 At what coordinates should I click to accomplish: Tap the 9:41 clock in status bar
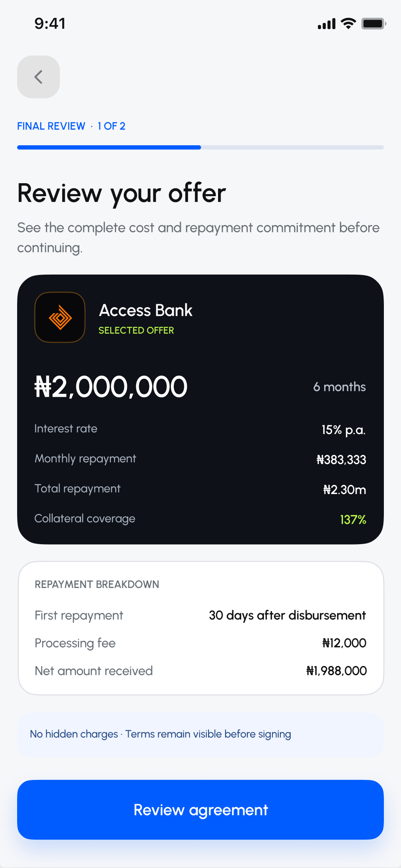coord(50,24)
